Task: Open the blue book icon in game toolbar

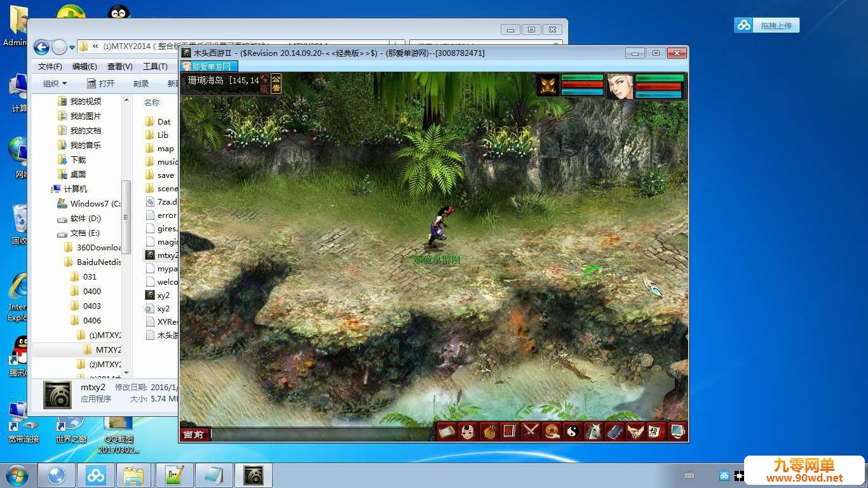Action: point(614,431)
